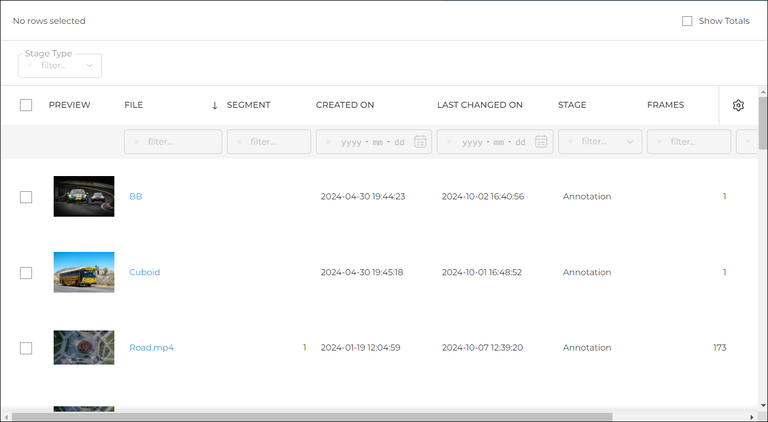Click the BB race cars preview thumbnail
The height and width of the screenshot is (422, 768).
(x=84, y=196)
